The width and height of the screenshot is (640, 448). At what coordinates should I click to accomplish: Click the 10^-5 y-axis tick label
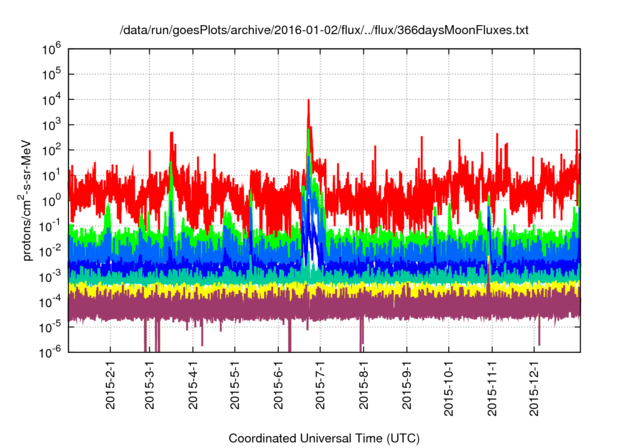50,327
